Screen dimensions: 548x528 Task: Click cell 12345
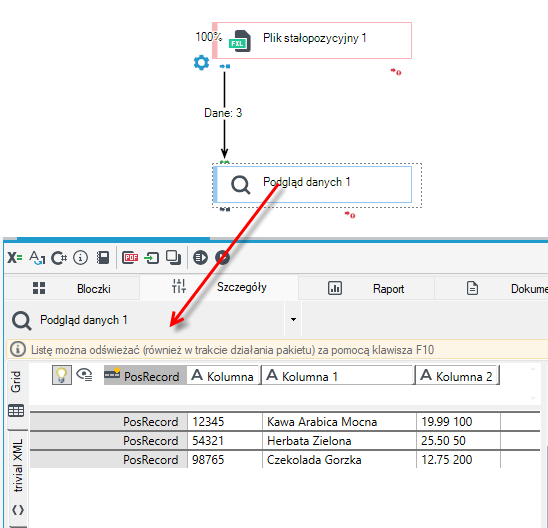225,422
